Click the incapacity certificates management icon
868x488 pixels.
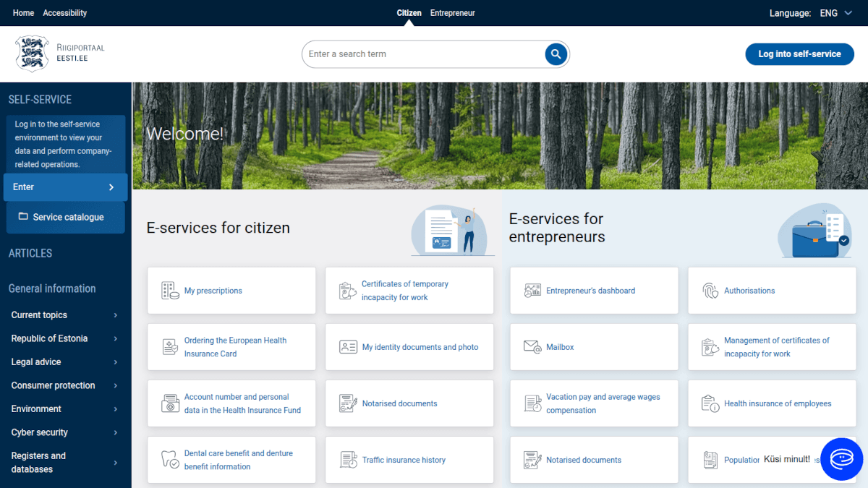click(710, 347)
